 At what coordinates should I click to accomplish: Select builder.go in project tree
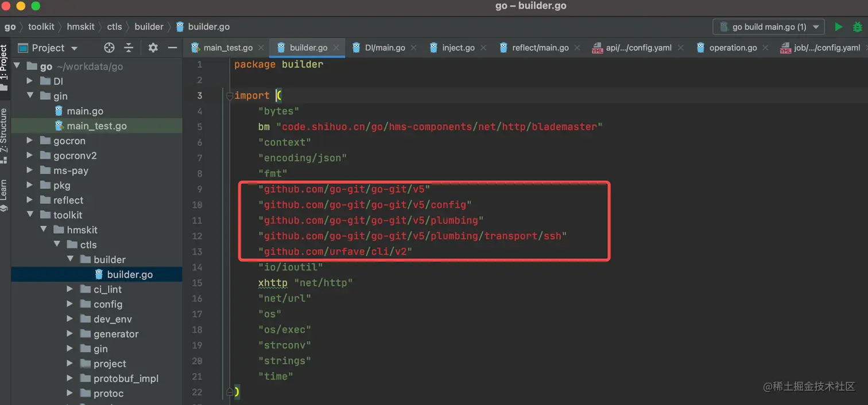[96, 275]
